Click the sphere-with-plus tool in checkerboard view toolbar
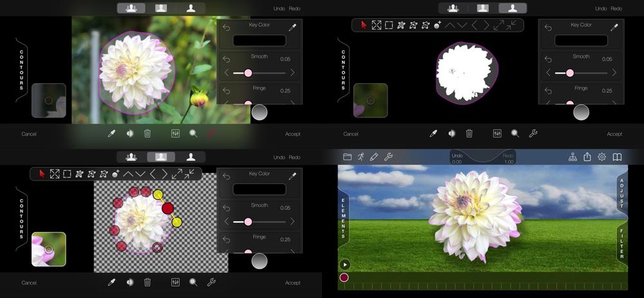 click(116, 174)
